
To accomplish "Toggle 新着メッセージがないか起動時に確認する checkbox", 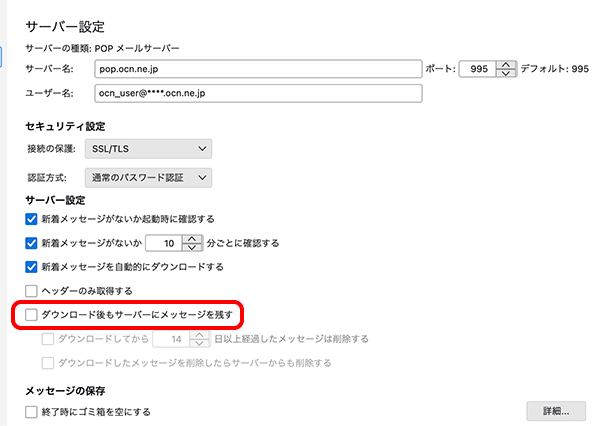I will click(31, 218).
